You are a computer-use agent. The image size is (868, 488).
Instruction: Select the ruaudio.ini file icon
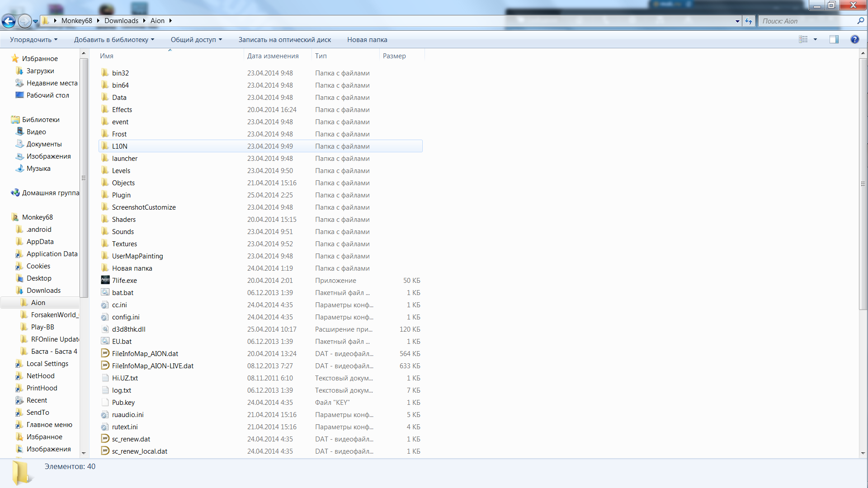[x=105, y=414]
